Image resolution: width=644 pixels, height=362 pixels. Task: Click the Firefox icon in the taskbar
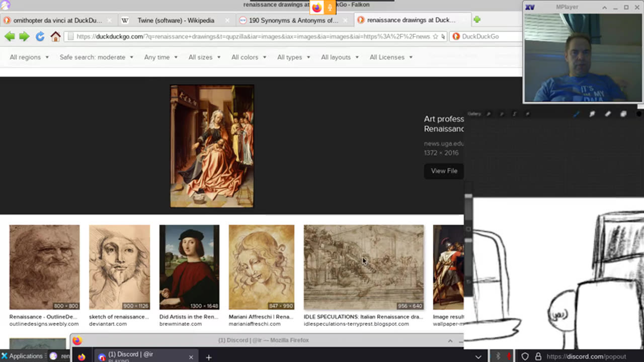(82, 357)
